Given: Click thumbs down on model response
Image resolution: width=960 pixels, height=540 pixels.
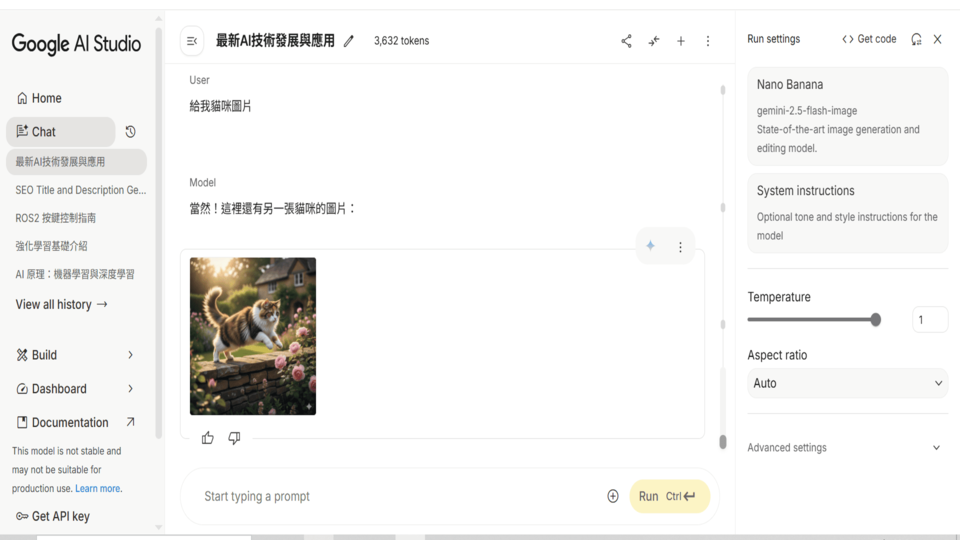Looking at the screenshot, I should 234,438.
